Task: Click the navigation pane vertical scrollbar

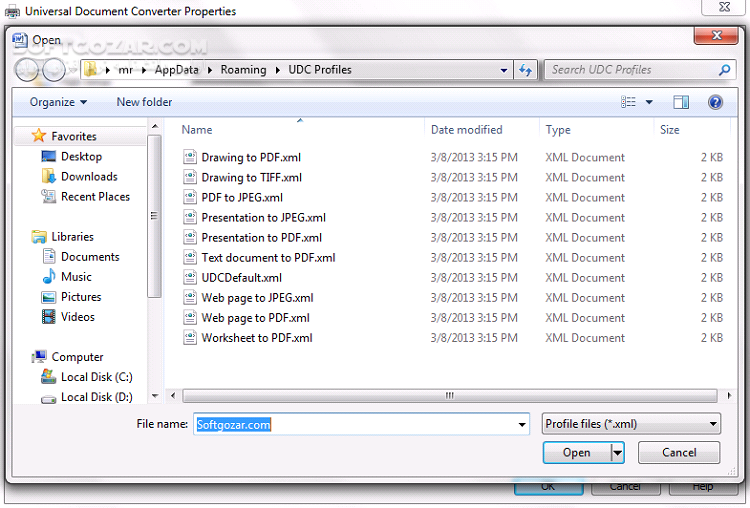Action: pos(154,216)
